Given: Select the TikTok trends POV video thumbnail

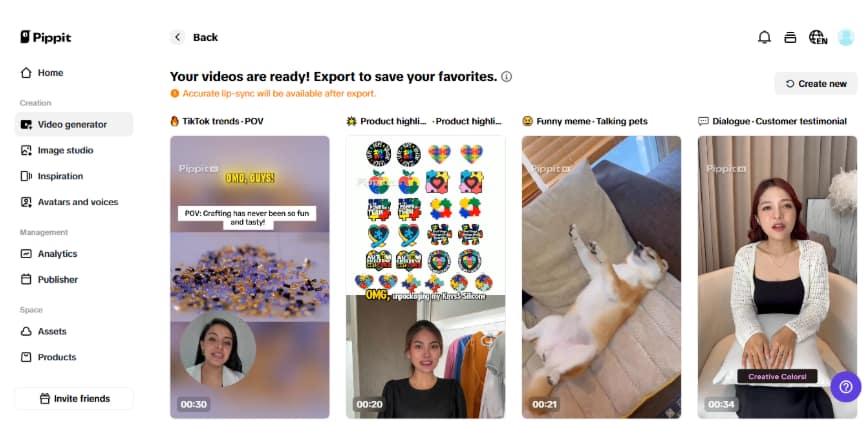Looking at the screenshot, I should (250, 277).
